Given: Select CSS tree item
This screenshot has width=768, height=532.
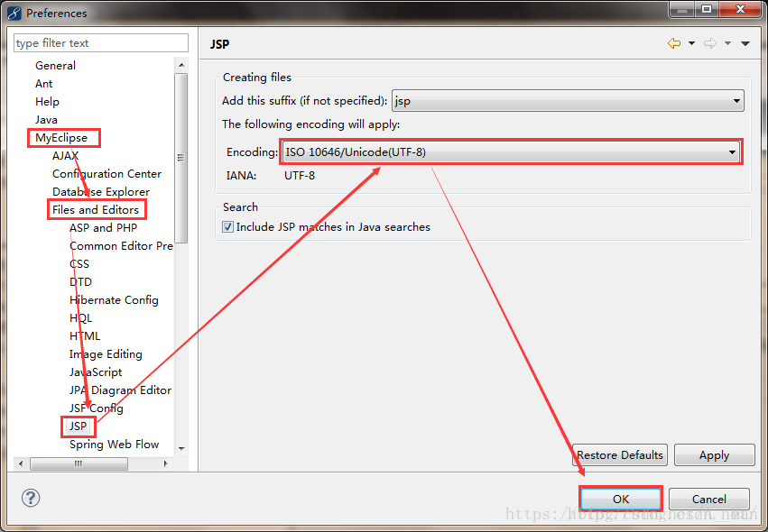Looking at the screenshot, I should (79, 264).
